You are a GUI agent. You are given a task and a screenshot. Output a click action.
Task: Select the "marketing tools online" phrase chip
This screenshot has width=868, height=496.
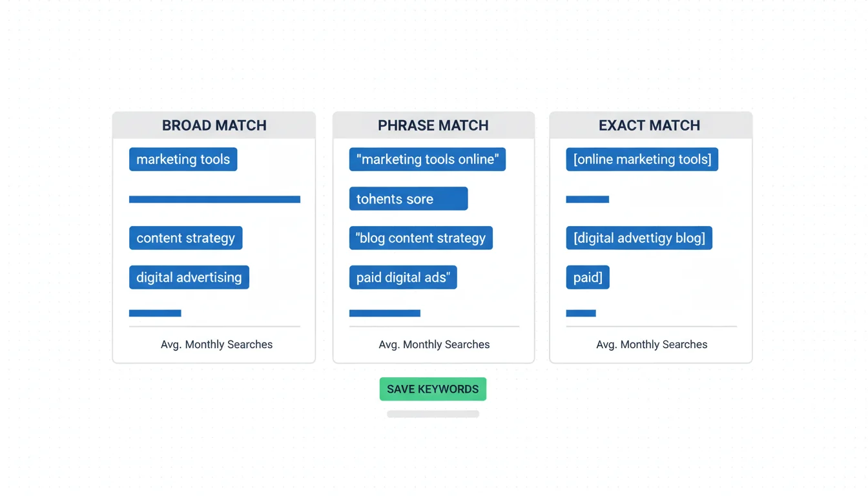pos(427,160)
